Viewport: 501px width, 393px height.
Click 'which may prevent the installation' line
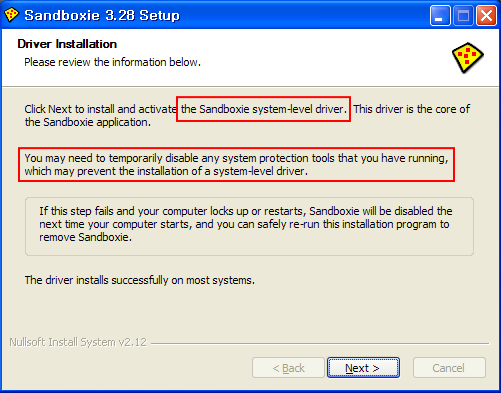166,171
